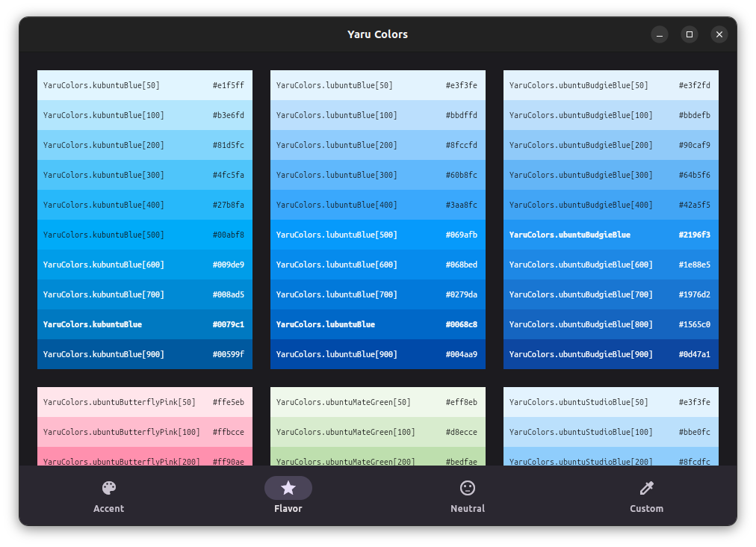This screenshot has width=756, height=547.
Task: Choose the ubuntuBudgieBlue[300] color tile
Action: coord(611,175)
